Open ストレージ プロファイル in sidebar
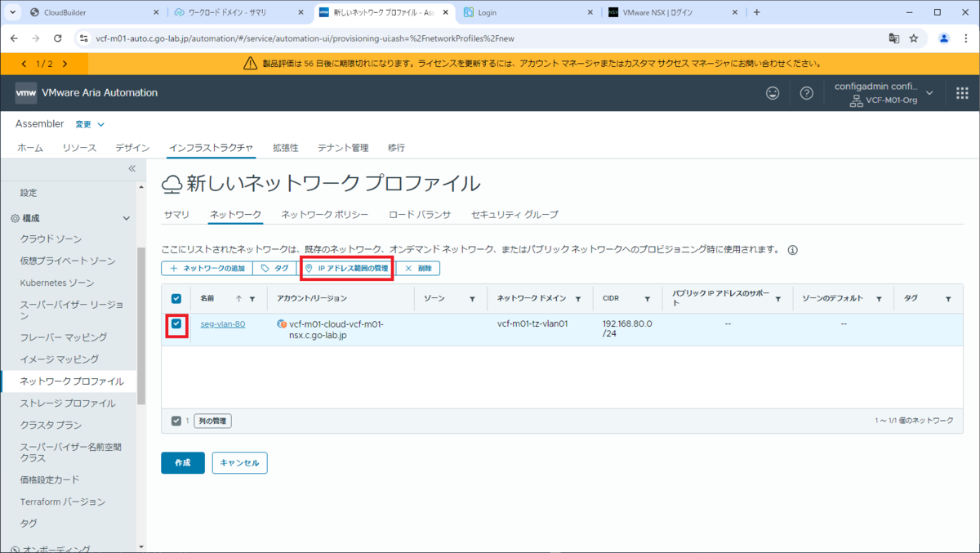980x553 pixels. 68,403
